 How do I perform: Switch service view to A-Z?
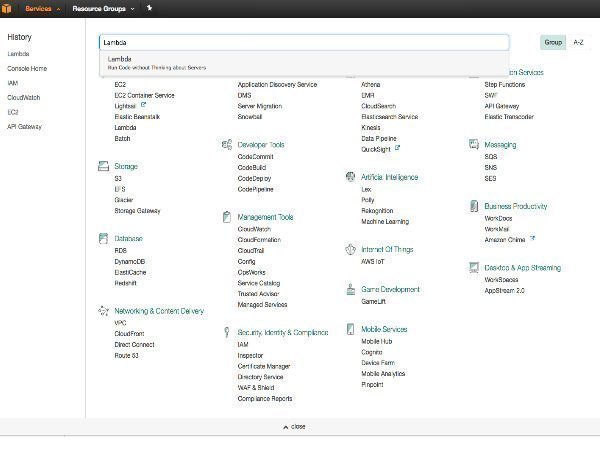pyautogui.click(x=578, y=43)
